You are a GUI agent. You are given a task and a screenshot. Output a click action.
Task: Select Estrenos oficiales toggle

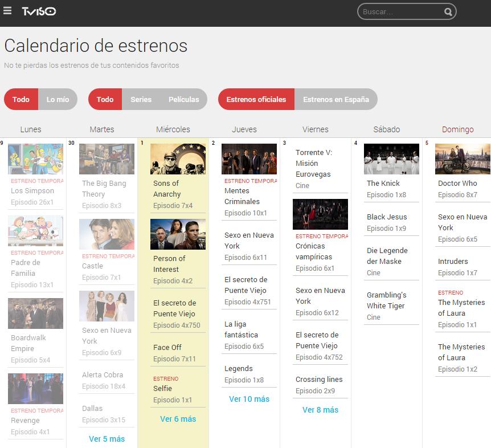256,99
